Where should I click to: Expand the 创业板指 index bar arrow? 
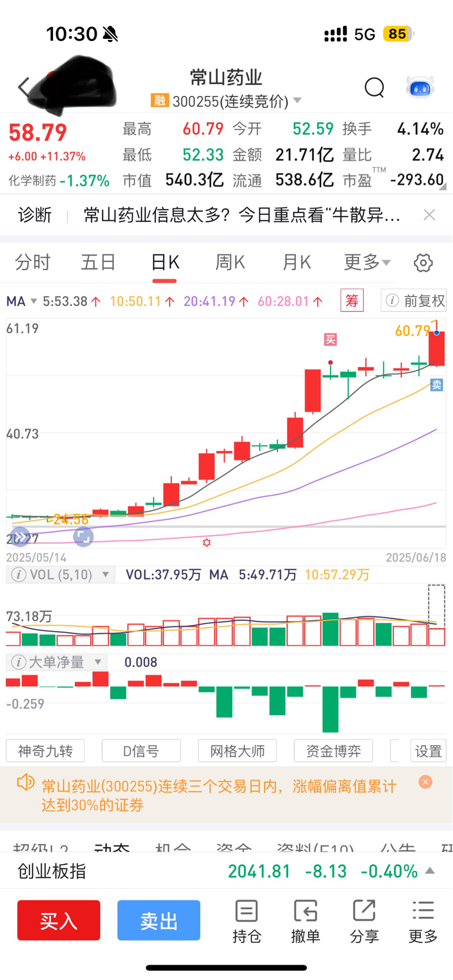[430, 871]
